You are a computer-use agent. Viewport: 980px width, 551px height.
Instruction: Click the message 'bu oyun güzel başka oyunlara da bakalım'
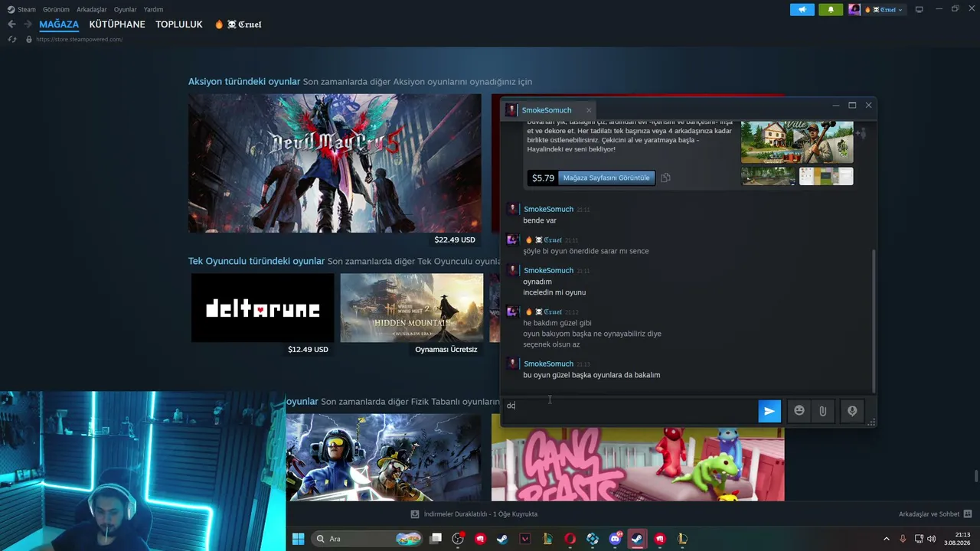591,375
